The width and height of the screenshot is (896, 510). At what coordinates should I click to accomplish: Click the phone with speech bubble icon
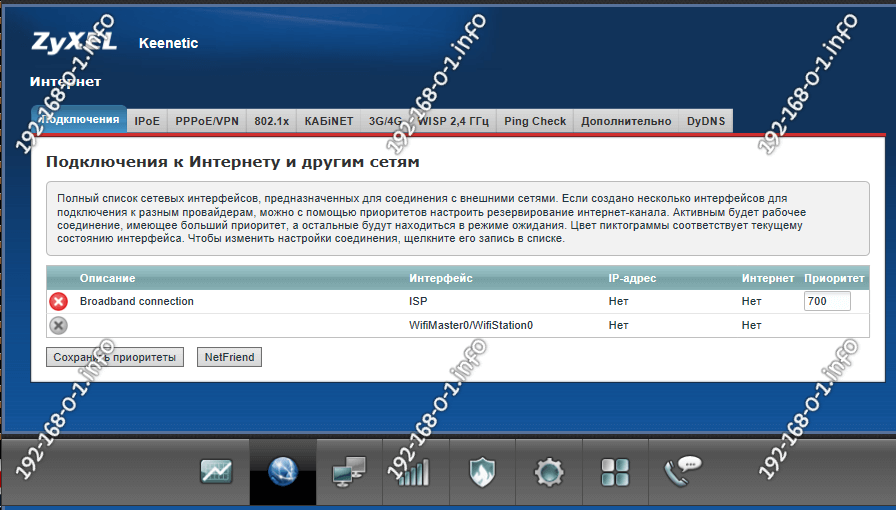682,469
